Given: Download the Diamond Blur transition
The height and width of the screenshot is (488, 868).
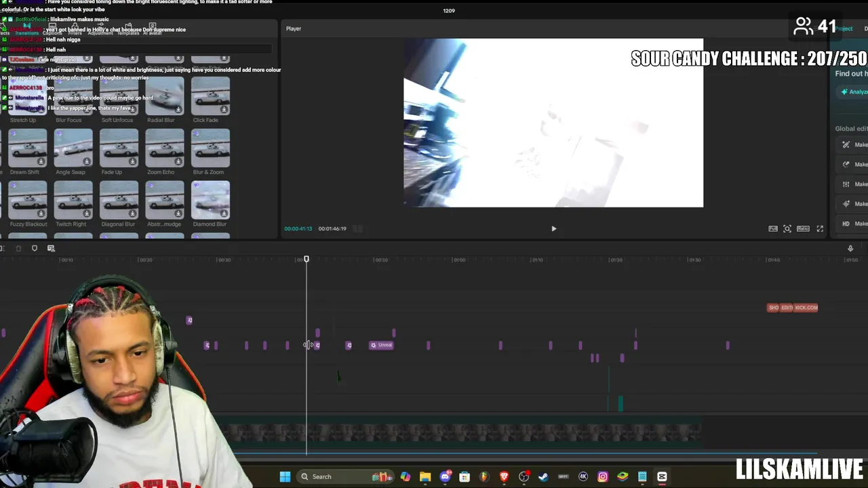Looking at the screenshot, I should click(x=224, y=213).
